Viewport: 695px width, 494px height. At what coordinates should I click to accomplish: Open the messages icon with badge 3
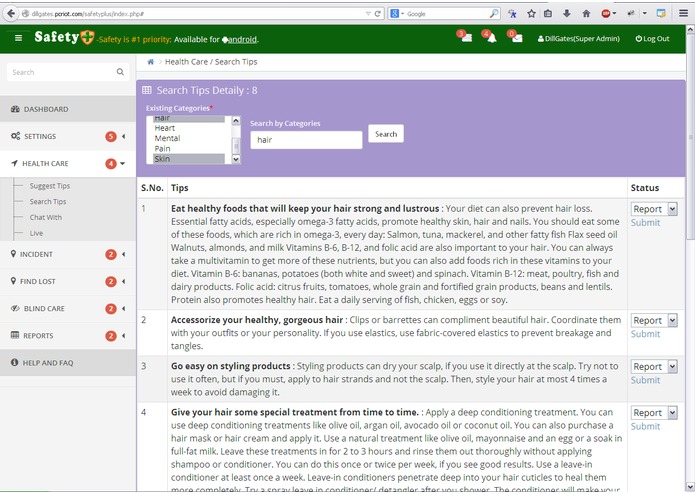click(465, 37)
